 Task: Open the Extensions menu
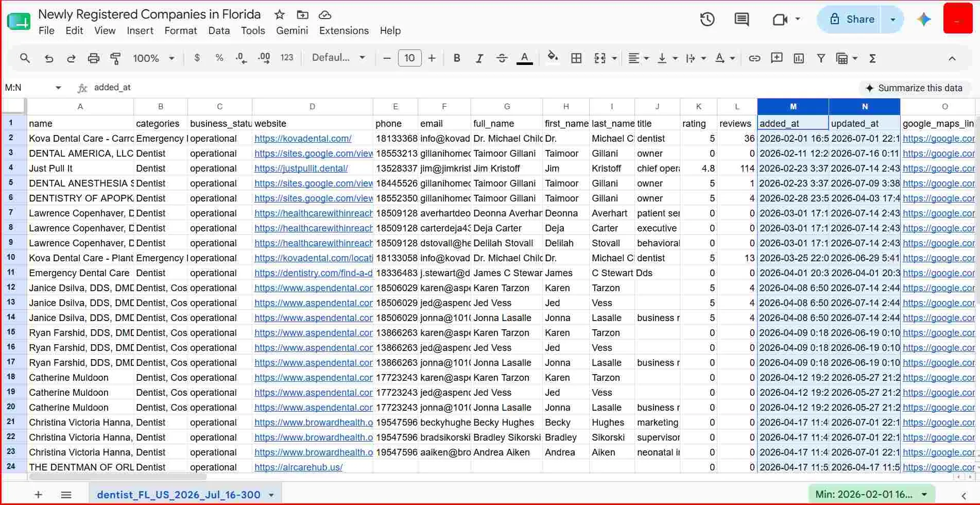[x=344, y=30]
